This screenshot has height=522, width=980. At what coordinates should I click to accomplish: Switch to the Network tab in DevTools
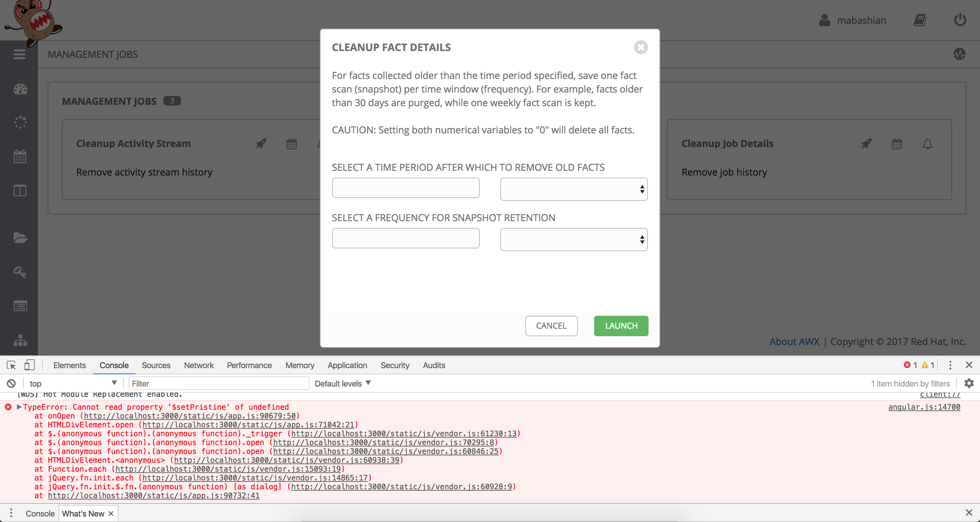coord(199,365)
